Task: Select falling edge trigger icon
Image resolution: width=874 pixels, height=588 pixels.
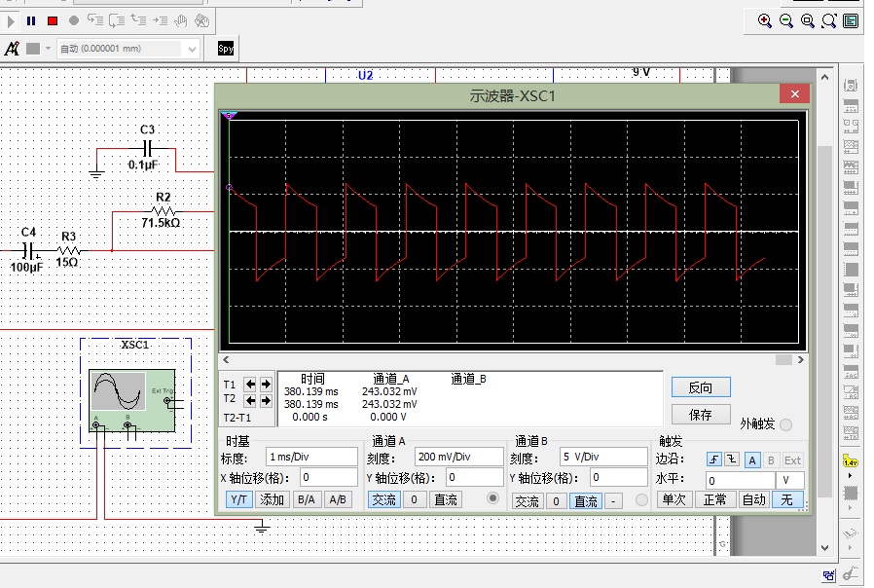Action: (731, 459)
